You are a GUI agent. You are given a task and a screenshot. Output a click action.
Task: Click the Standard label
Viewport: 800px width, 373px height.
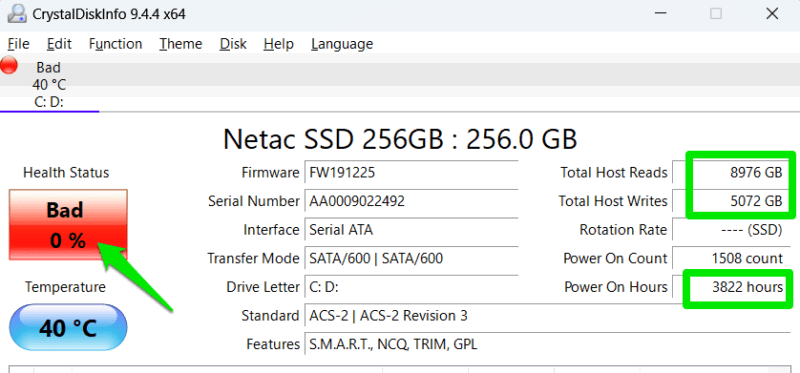coord(270,316)
